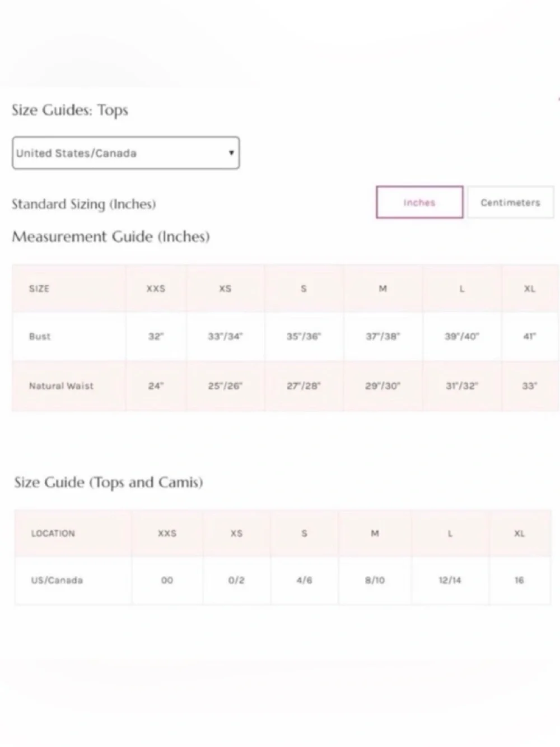This screenshot has height=747, width=560.
Task: Click the XL bust value 41"
Action: tap(530, 337)
